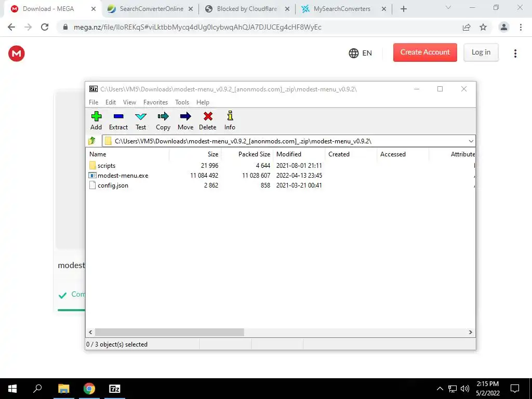
Task: Select the scripts folder icon
Action: pos(92,166)
